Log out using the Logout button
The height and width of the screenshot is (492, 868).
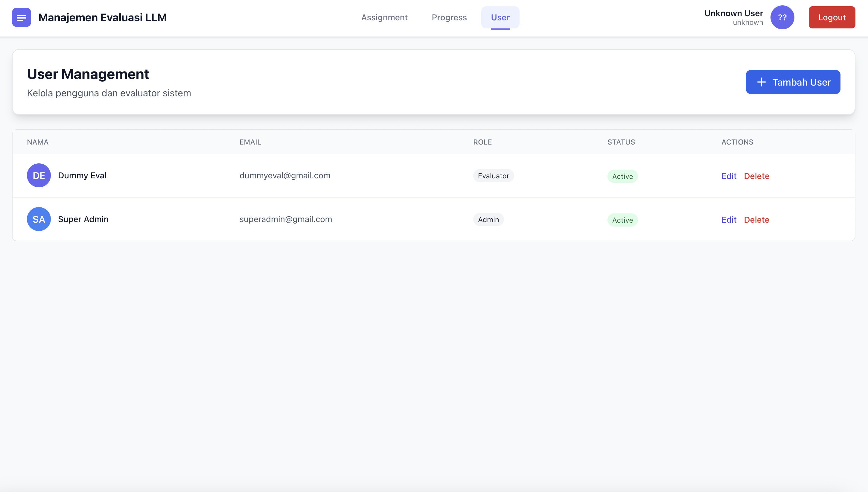tap(832, 17)
